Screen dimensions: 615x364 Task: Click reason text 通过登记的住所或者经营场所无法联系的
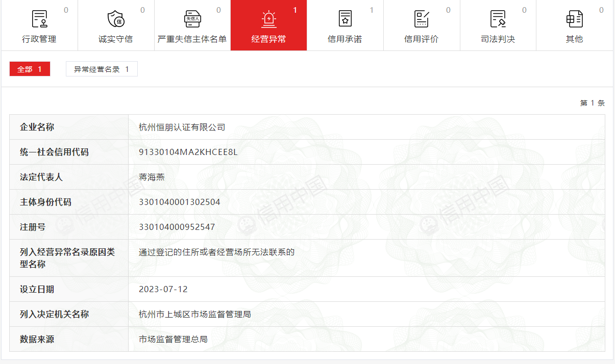(217, 252)
